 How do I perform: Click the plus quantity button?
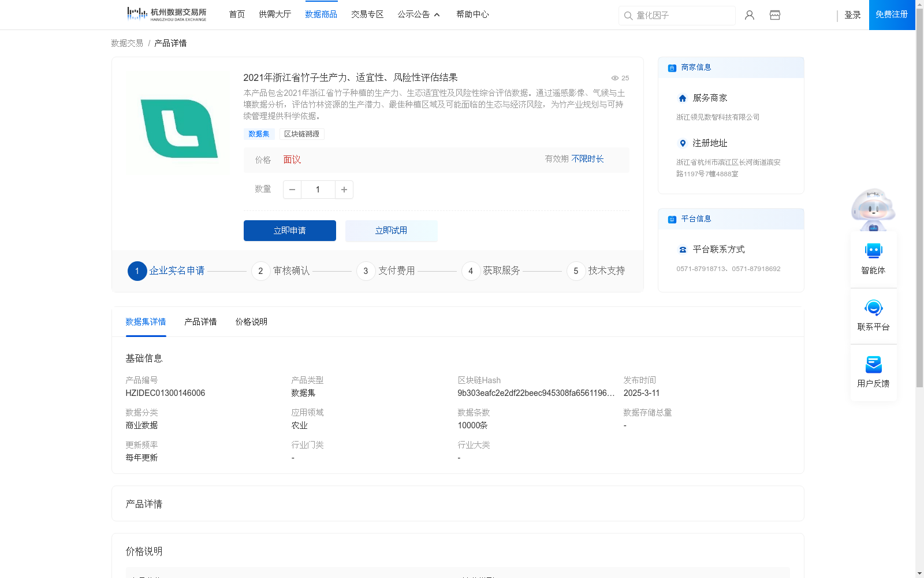click(x=344, y=190)
